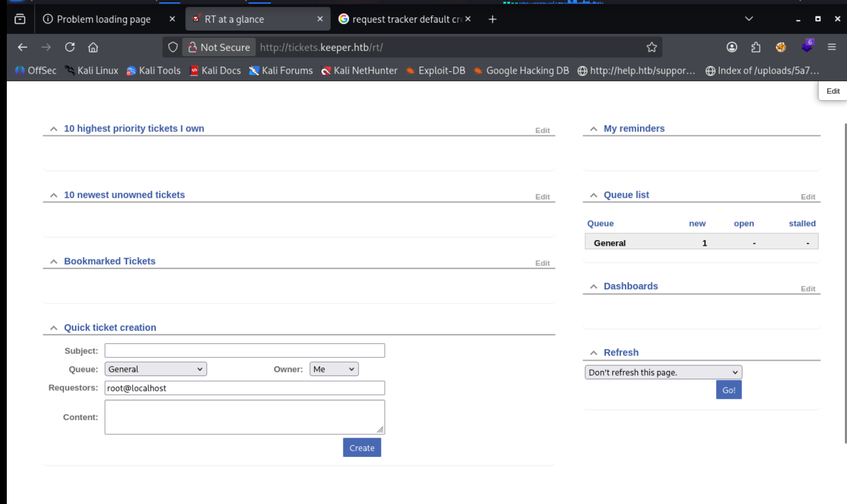This screenshot has height=504, width=847.
Task: Collapse the Queue list panel
Action: [x=594, y=195]
